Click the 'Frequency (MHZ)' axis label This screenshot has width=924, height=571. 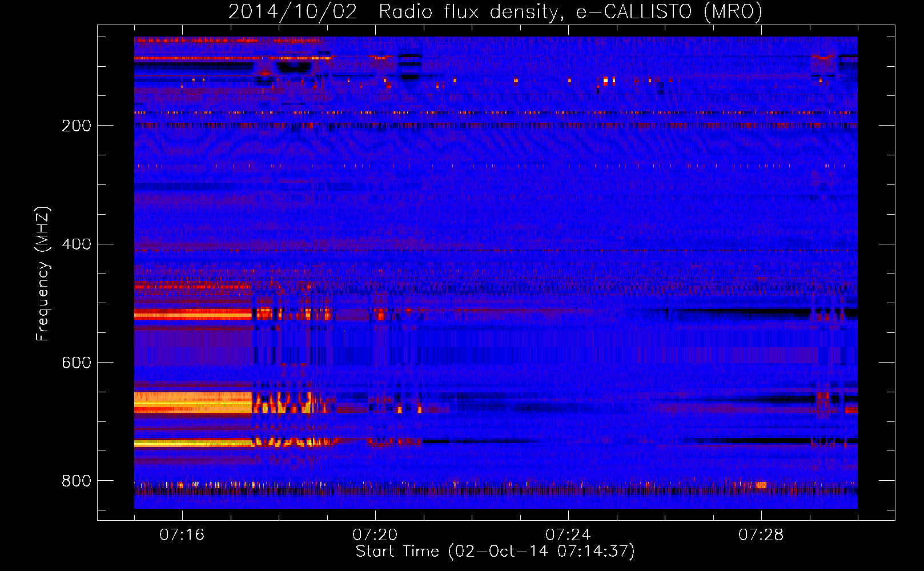pyautogui.click(x=43, y=274)
